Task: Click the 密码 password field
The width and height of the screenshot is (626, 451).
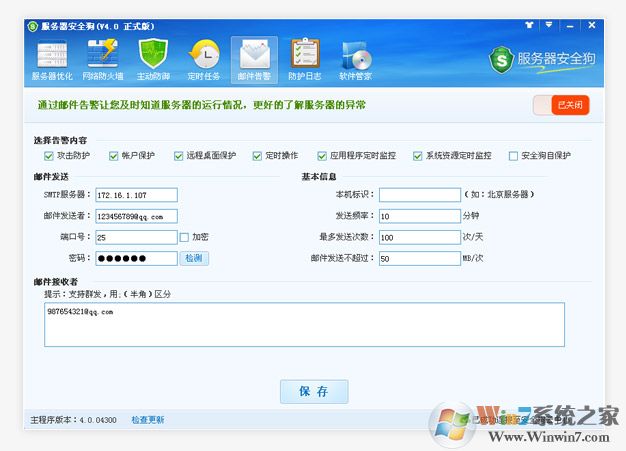Action: click(137, 258)
